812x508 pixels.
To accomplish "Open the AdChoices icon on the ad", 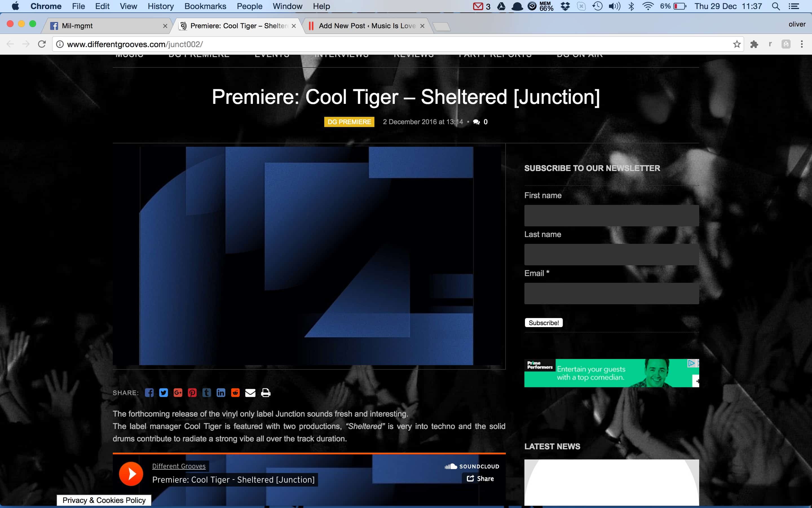I will pos(691,363).
